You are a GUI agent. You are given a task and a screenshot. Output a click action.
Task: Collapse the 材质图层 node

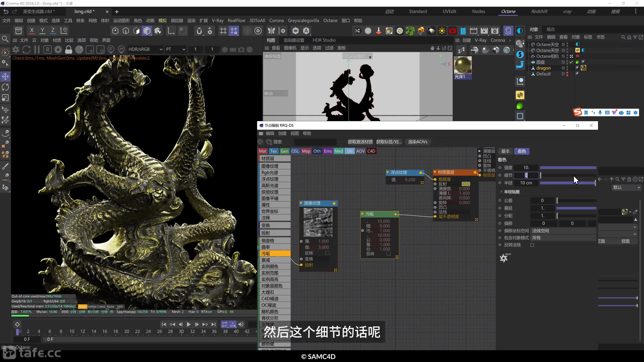(435, 172)
